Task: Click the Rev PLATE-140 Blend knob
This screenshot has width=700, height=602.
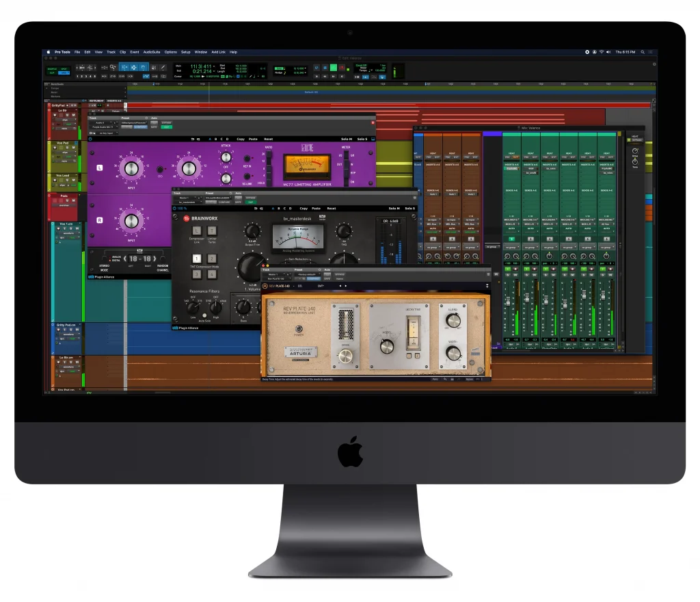Action: pos(453,320)
